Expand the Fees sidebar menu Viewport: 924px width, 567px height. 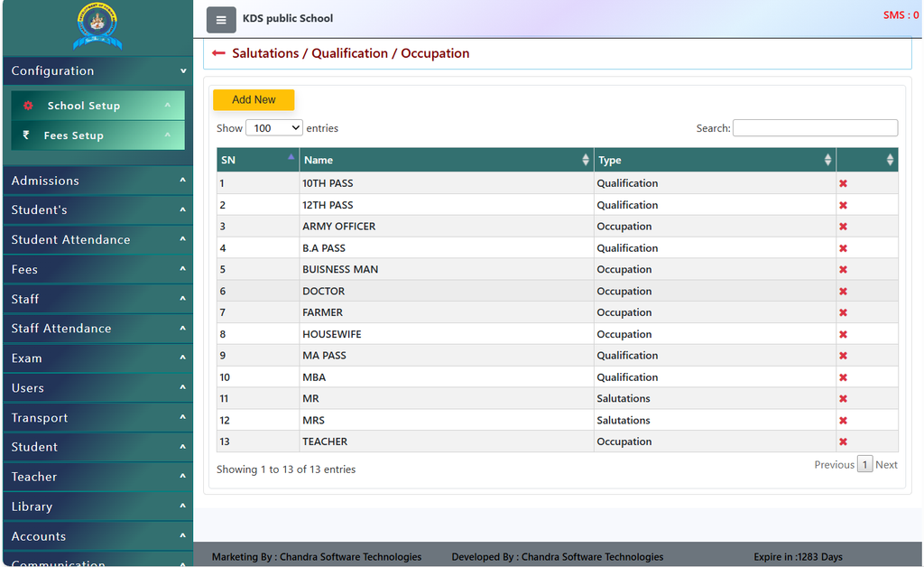click(97, 269)
